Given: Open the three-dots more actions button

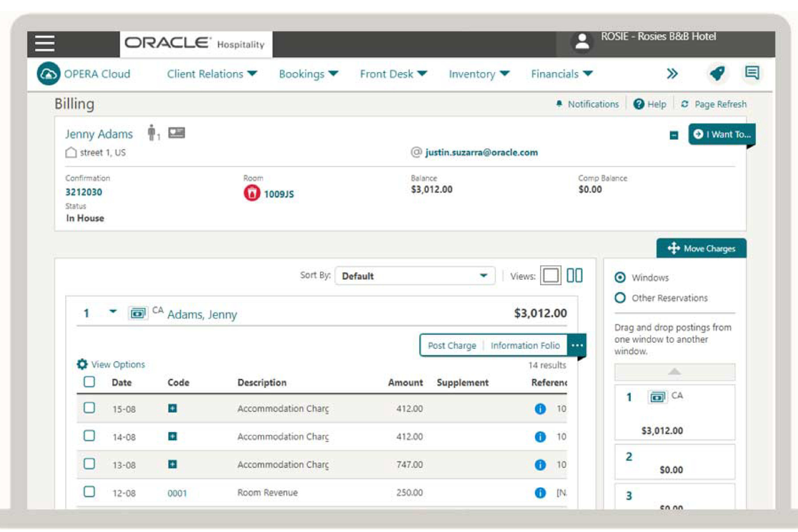Looking at the screenshot, I should (x=577, y=346).
